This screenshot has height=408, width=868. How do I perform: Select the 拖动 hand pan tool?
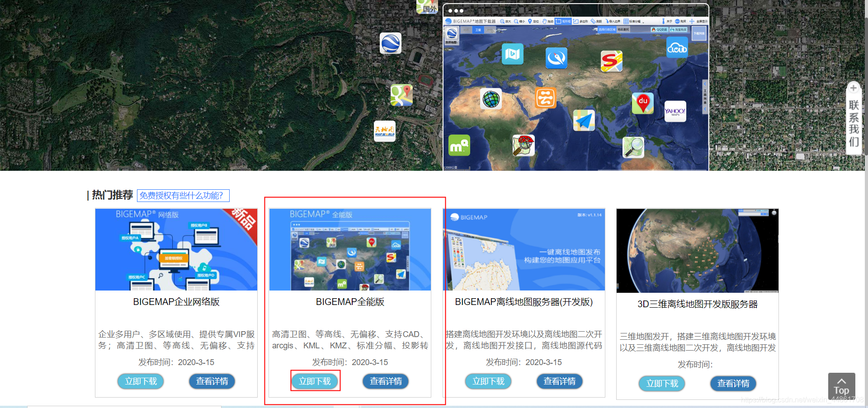[x=548, y=21]
